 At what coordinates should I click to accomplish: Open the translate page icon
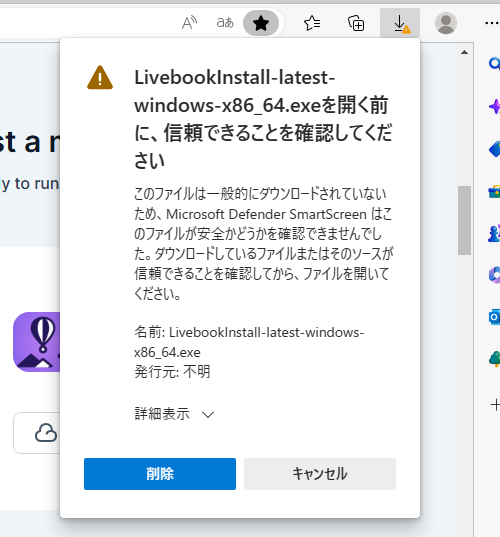225,23
